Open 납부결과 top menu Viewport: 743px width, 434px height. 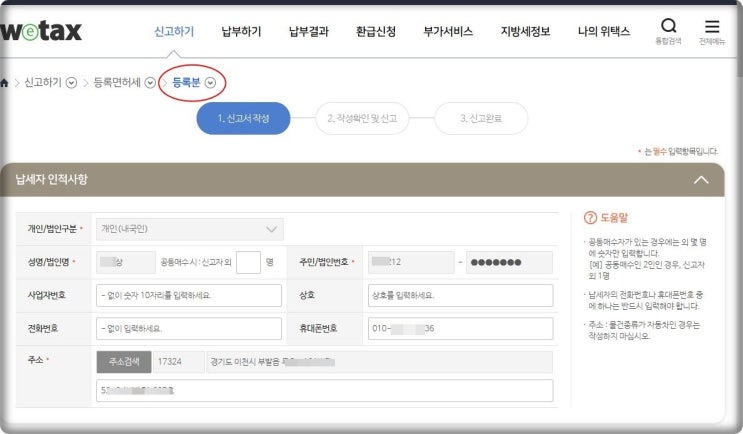click(308, 31)
